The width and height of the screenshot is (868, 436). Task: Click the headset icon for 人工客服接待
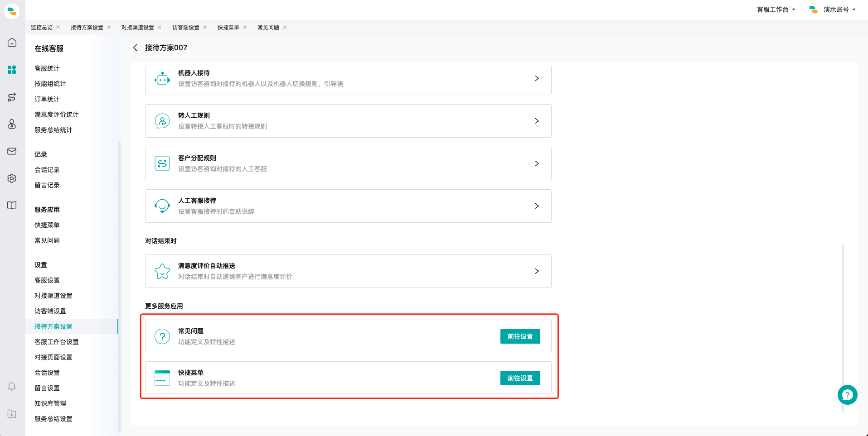162,206
